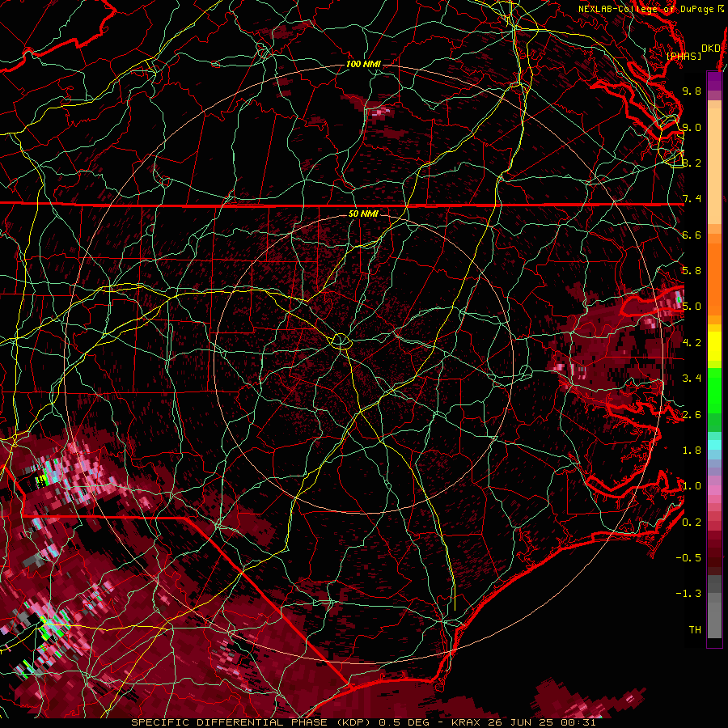Click the [PHAS] units label

click(684, 56)
